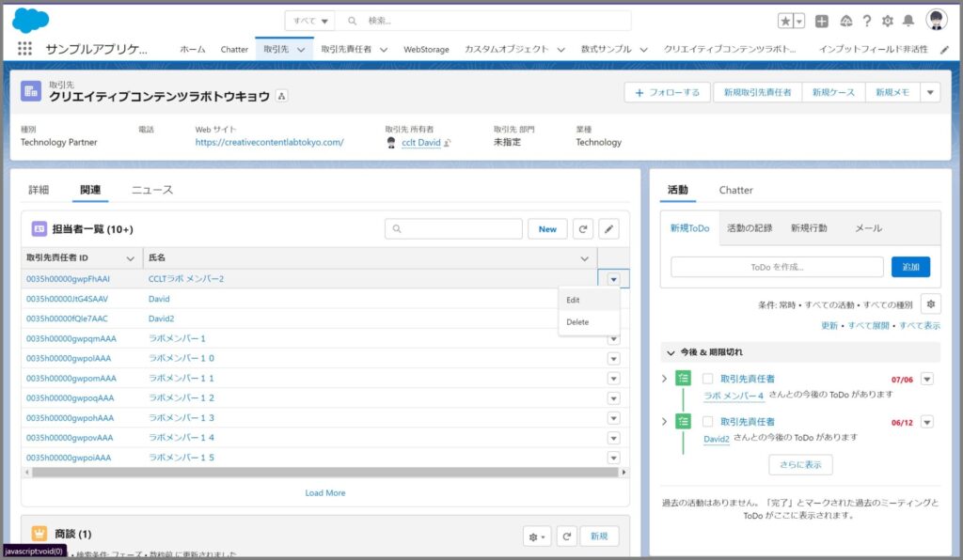Viewport: 963px width, 560px height.
Task: Open the creativecontentlabtokyo.com website link
Action: pyautogui.click(x=269, y=142)
